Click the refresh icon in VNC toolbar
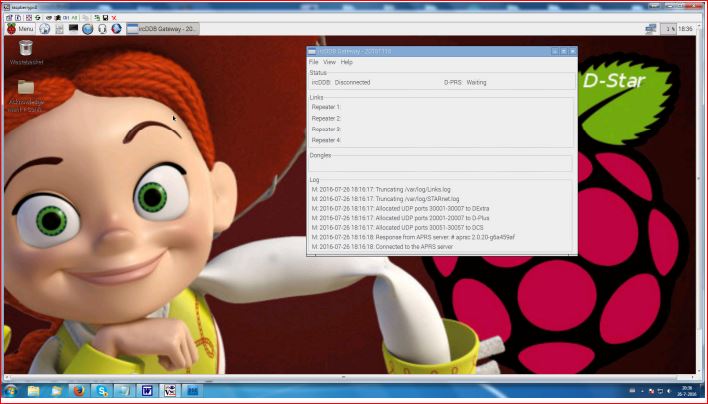This screenshot has height=404, width=708. [38, 18]
